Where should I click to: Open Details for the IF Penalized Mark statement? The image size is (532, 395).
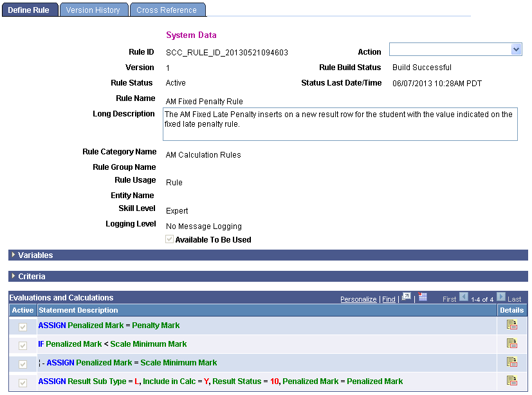click(x=511, y=344)
